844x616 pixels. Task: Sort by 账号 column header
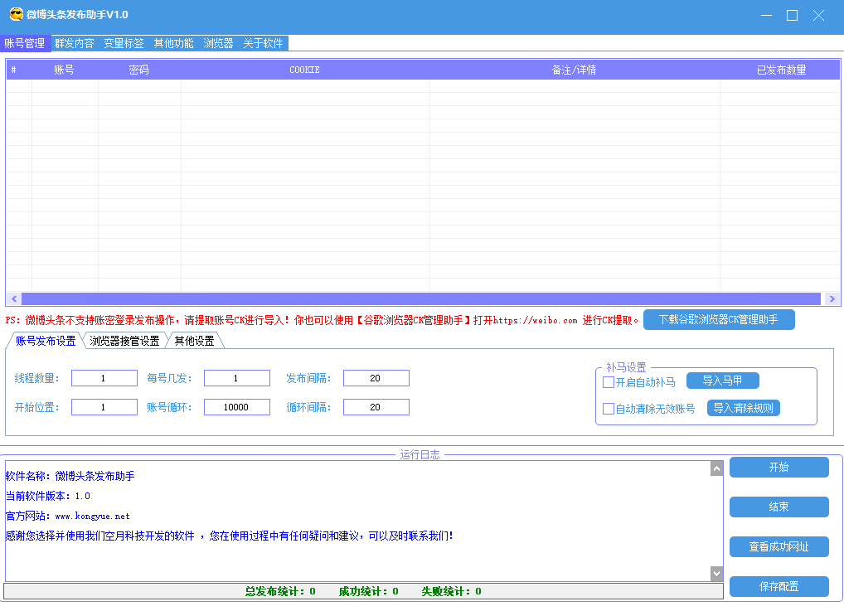point(64,70)
